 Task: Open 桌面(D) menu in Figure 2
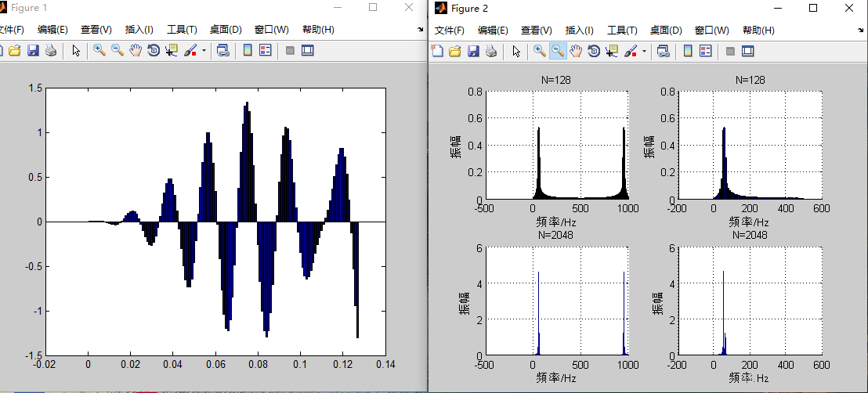666,31
